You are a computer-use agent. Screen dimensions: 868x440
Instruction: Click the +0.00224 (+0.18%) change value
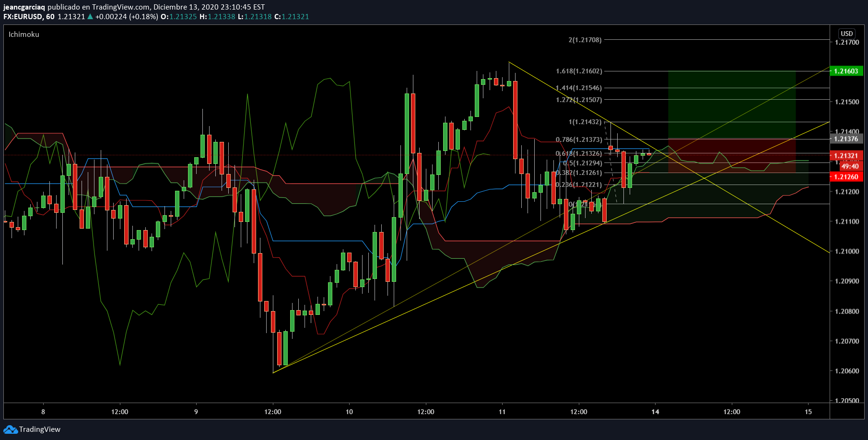127,17
